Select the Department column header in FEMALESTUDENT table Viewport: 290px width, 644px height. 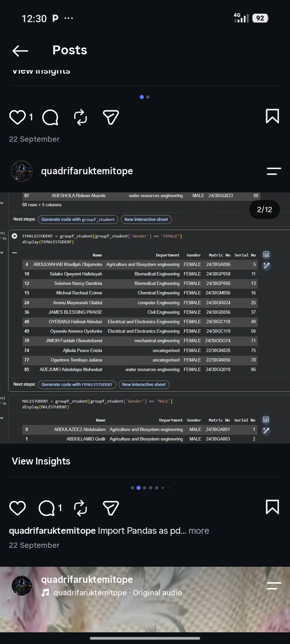(168, 255)
